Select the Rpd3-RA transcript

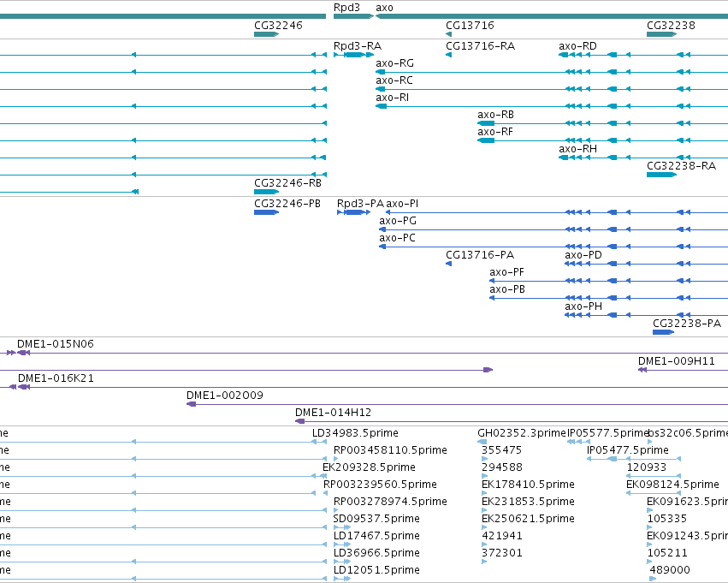(x=353, y=55)
